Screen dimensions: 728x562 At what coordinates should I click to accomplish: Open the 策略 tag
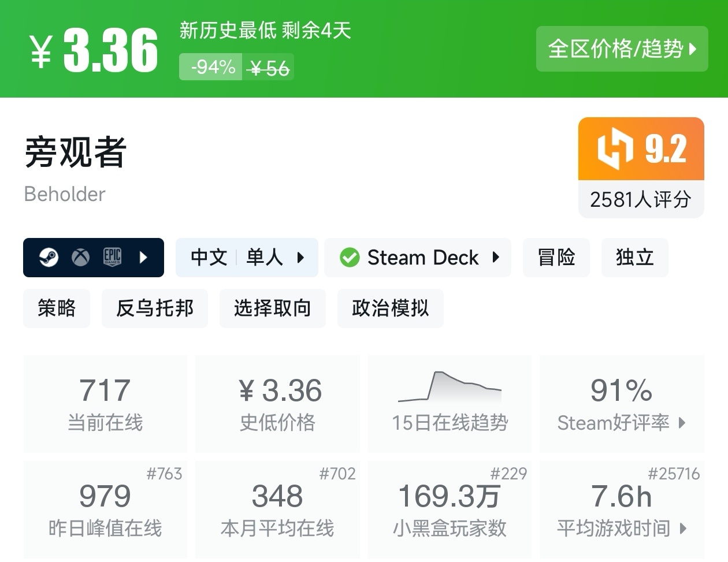[57, 308]
